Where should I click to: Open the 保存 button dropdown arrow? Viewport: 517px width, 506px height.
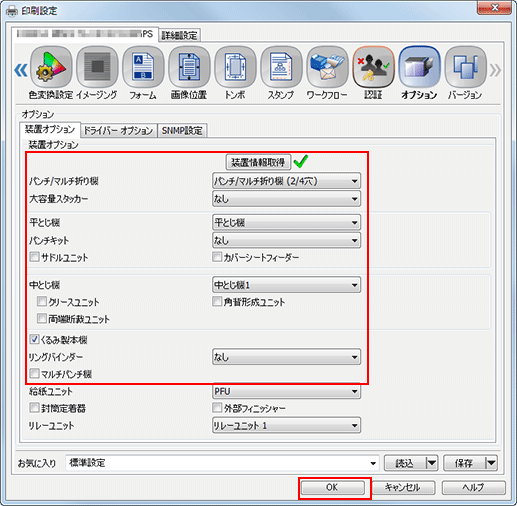(x=491, y=463)
